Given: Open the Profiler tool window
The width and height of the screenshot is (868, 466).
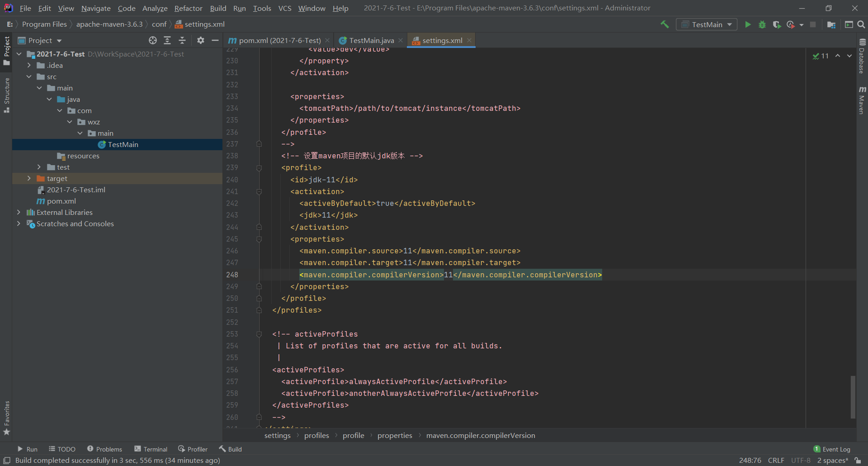Looking at the screenshot, I should (193, 449).
